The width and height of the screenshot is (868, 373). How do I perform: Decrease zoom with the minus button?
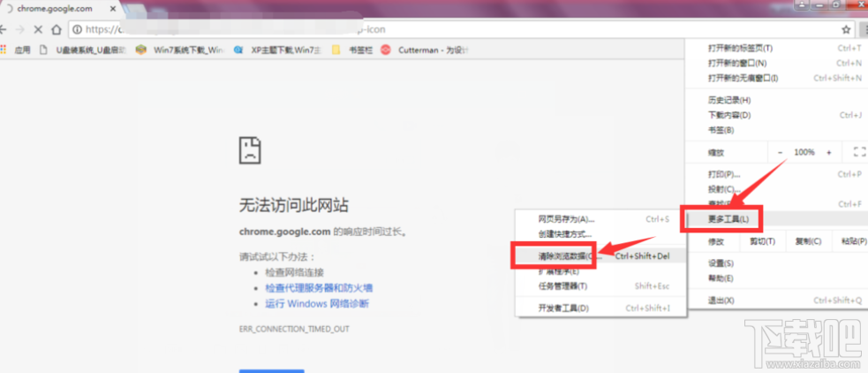pos(781,152)
